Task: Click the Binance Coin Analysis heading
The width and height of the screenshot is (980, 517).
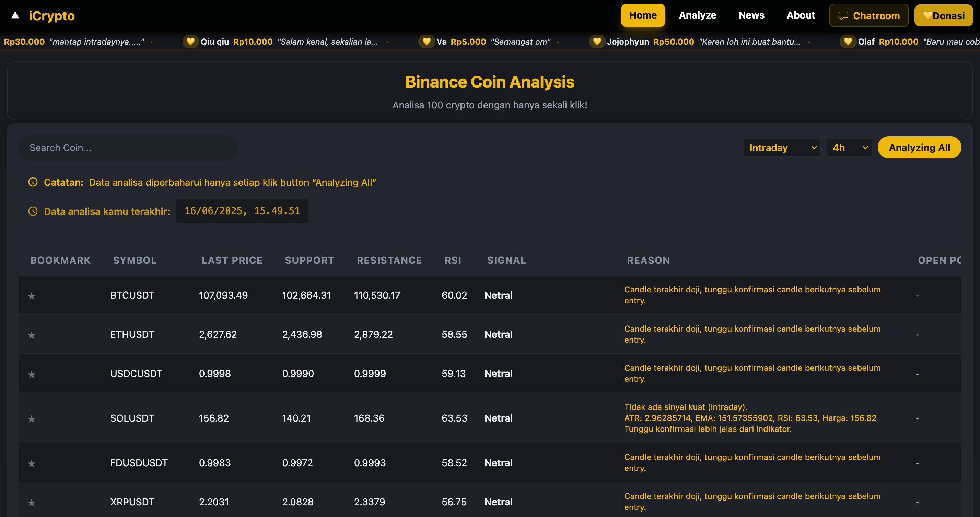Action: (x=490, y=82)
